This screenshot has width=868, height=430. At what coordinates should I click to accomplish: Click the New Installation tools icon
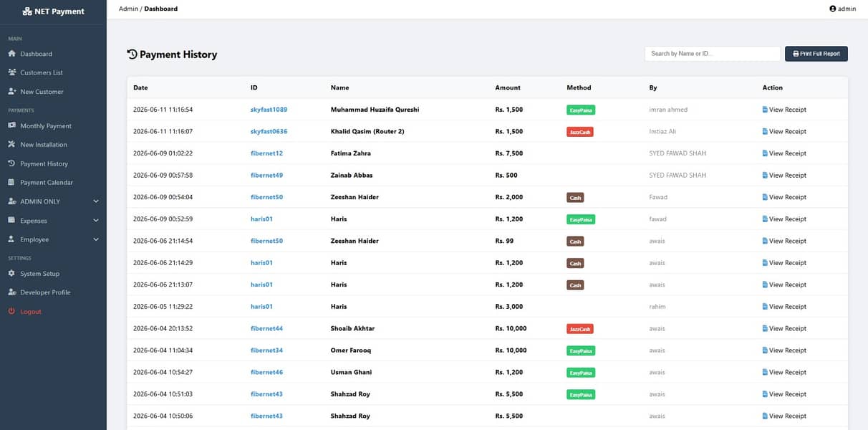[11, 145]
